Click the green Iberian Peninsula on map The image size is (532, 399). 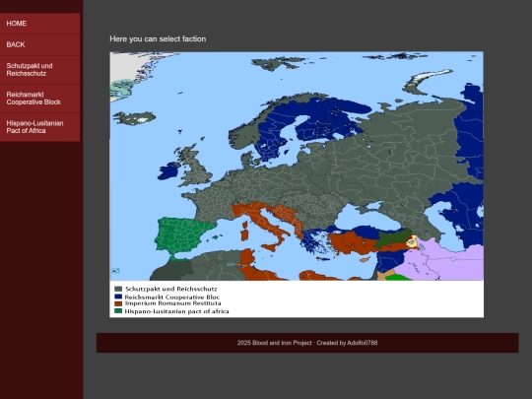click(x=181, y=235)
